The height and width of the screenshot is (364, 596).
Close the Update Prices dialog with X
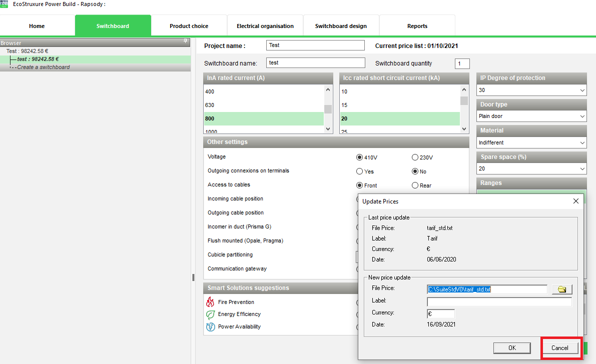(576, 201)
